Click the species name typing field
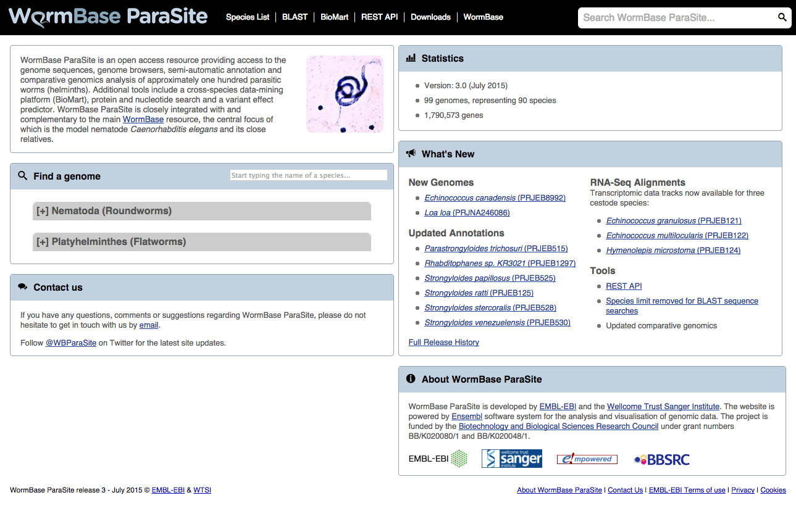 (308, 175)
